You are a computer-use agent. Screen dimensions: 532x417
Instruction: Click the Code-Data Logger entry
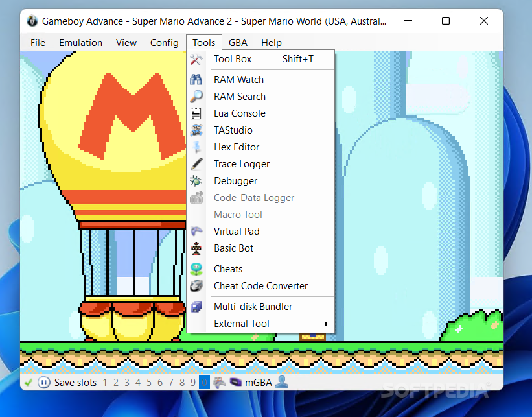tap(260, 198)
